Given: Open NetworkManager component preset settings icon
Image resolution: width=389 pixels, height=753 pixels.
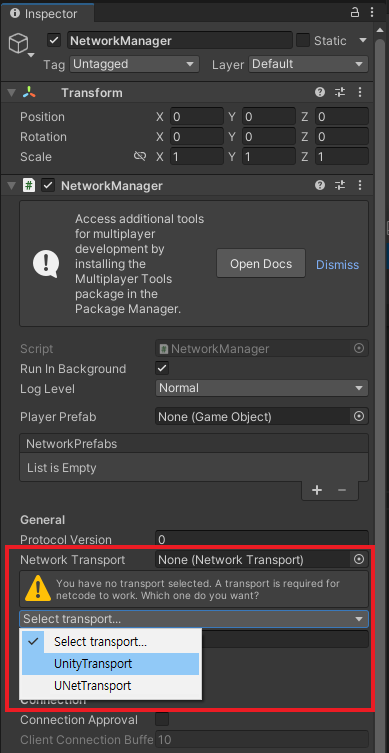Looking at the screenshot, I should pos(340,185).
